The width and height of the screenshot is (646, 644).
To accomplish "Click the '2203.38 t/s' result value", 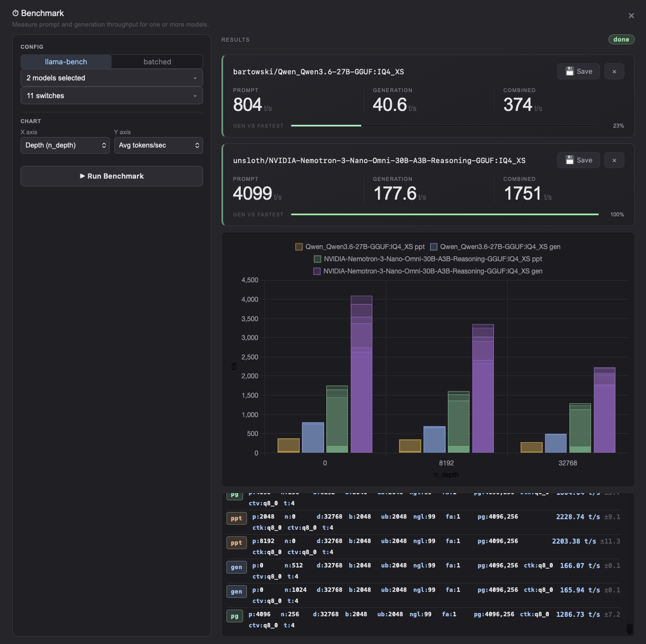I will pyautogui.click(x=574, y=541).
